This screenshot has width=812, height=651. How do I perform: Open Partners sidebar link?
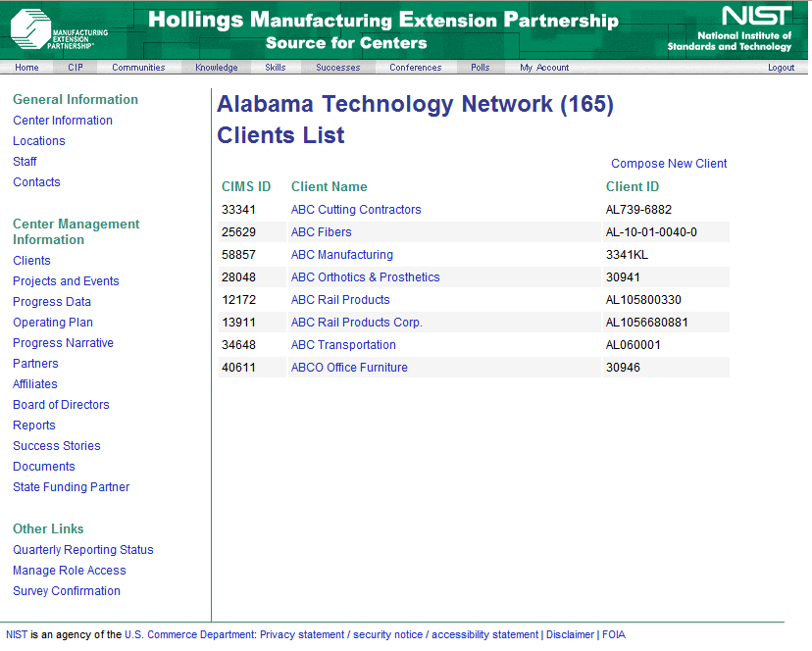coord(35,364)
